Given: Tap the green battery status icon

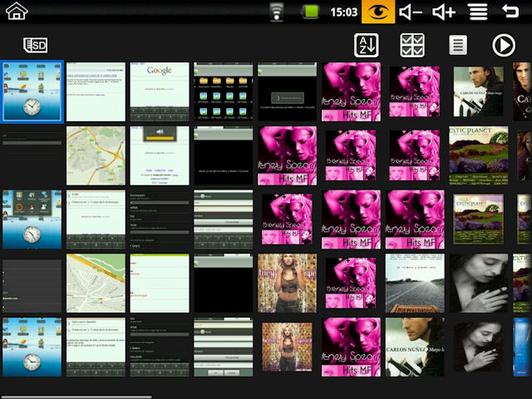Looking at the screenshot, I should click(310, 12).
